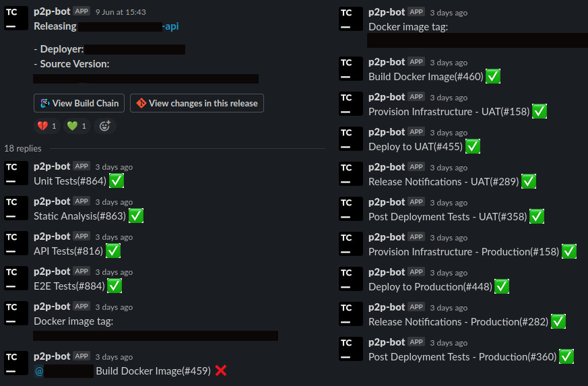This screenshot has width=588, height=386.
Task: Click APP badge on the Releasing message
Action: tap(81, 11)
